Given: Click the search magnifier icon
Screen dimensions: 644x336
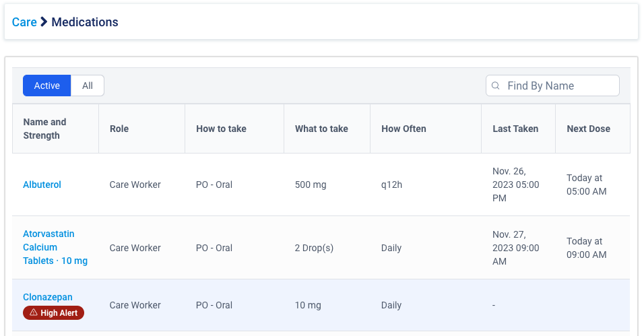Looking at the screenshot, I should click(496, 86).
